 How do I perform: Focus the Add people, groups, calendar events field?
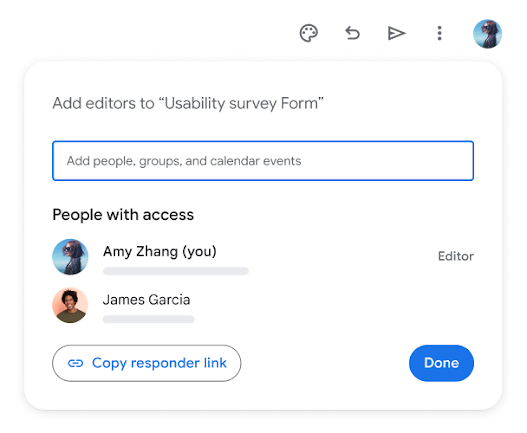coord(263,161)
